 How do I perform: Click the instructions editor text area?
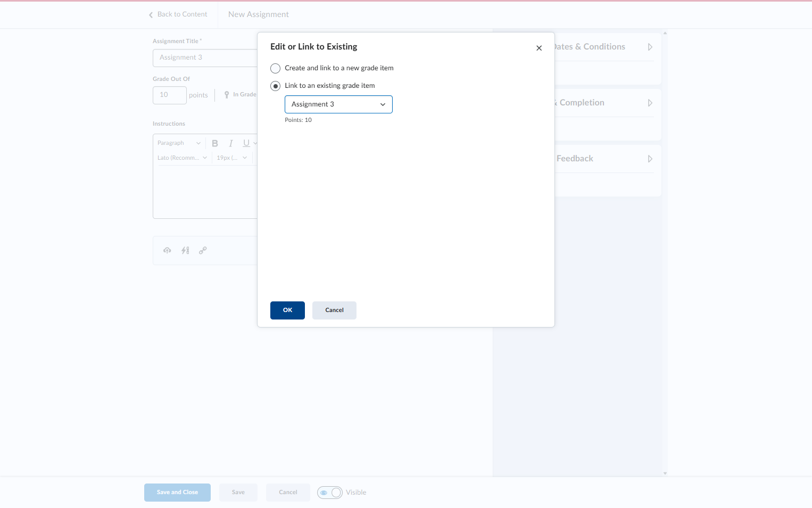205,192
